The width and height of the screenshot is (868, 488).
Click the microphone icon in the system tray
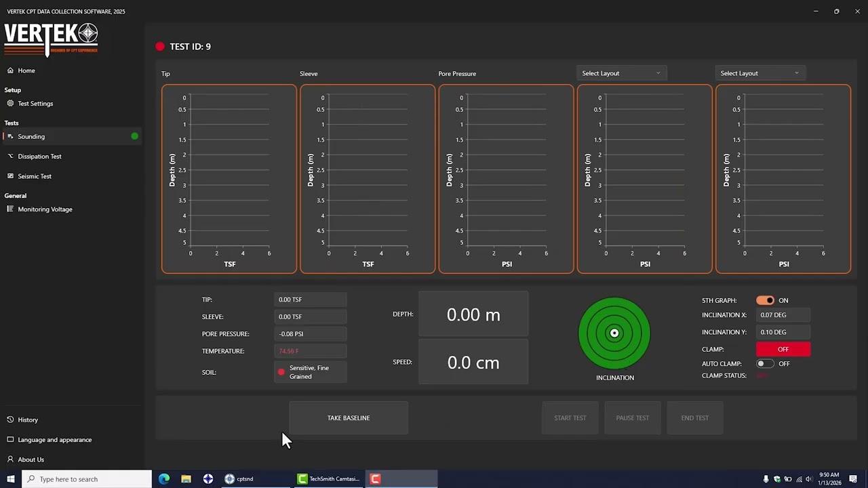pos(766,479)
